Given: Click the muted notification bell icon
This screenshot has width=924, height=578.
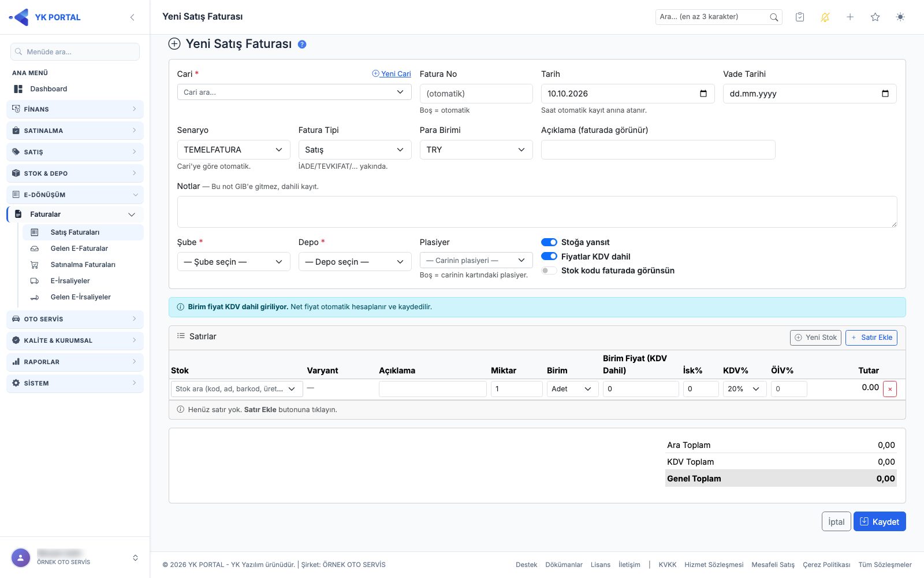Looking at the screenshot, I should (x=825, y=17).
